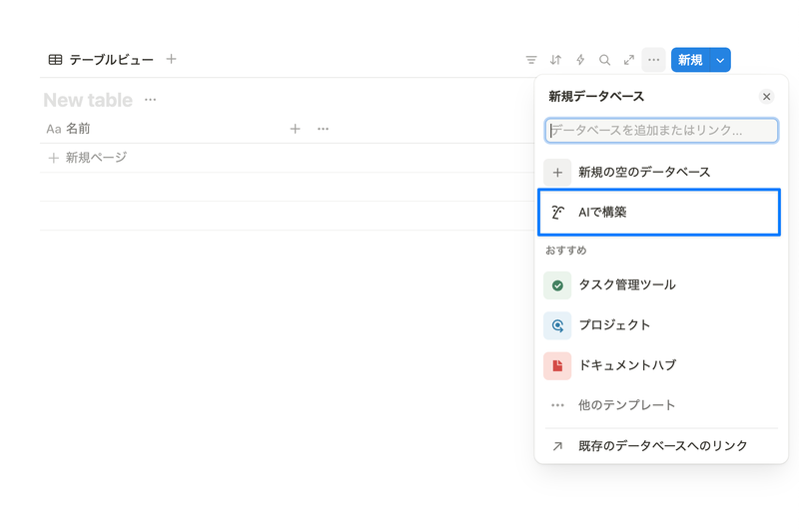Open the column options ellipsis in the header row
This screenshot has height=532, width=799.
[323, 129]
